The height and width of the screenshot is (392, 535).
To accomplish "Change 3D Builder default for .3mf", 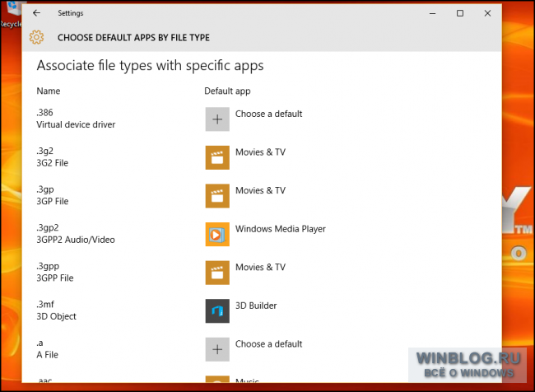I will [x=256, y=306].
